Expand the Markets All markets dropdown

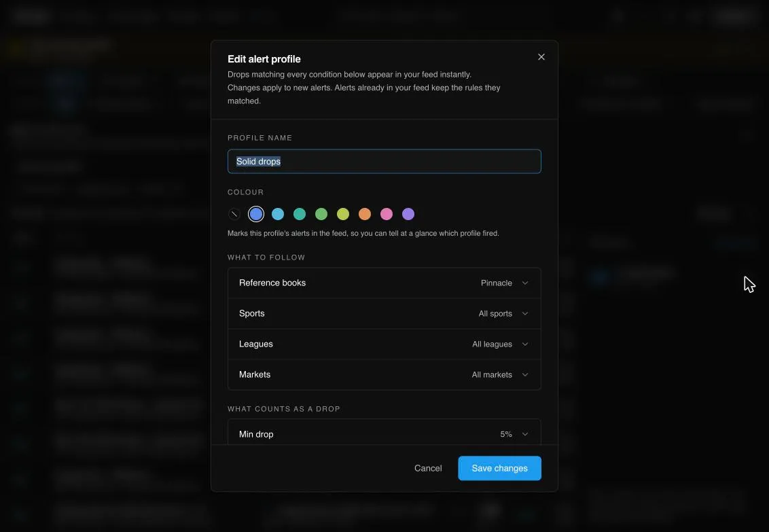pyautogui.click(x=385, y=374)
